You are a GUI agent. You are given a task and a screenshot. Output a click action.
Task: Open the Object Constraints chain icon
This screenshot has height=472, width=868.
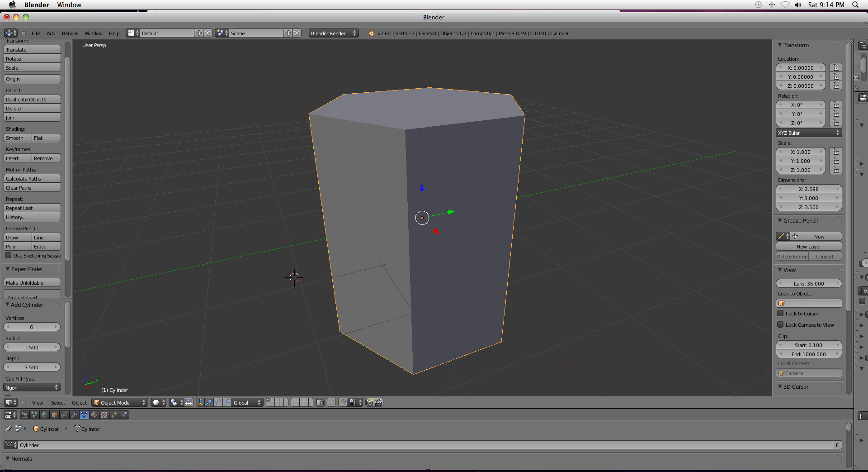tap(65, 415)
